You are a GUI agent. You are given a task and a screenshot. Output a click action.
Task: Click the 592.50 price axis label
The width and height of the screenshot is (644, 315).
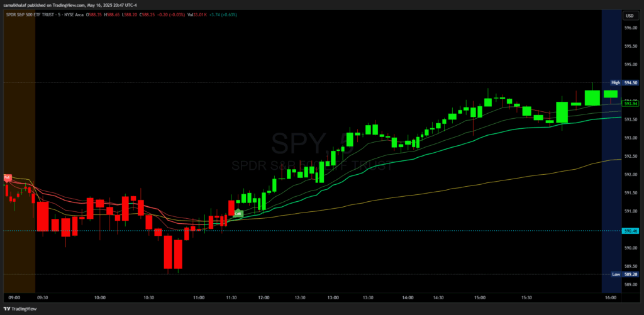630,157
